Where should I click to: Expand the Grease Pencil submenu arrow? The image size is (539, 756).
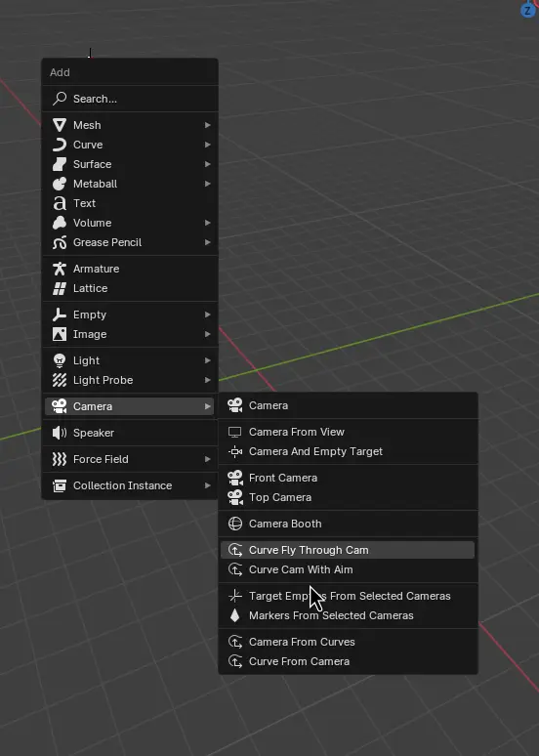(x=207, y=242)
